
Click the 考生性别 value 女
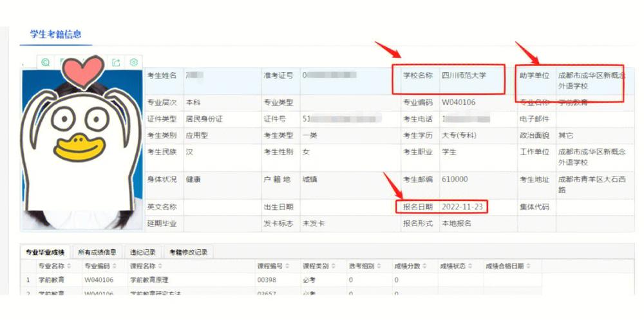tap(306, 152)
